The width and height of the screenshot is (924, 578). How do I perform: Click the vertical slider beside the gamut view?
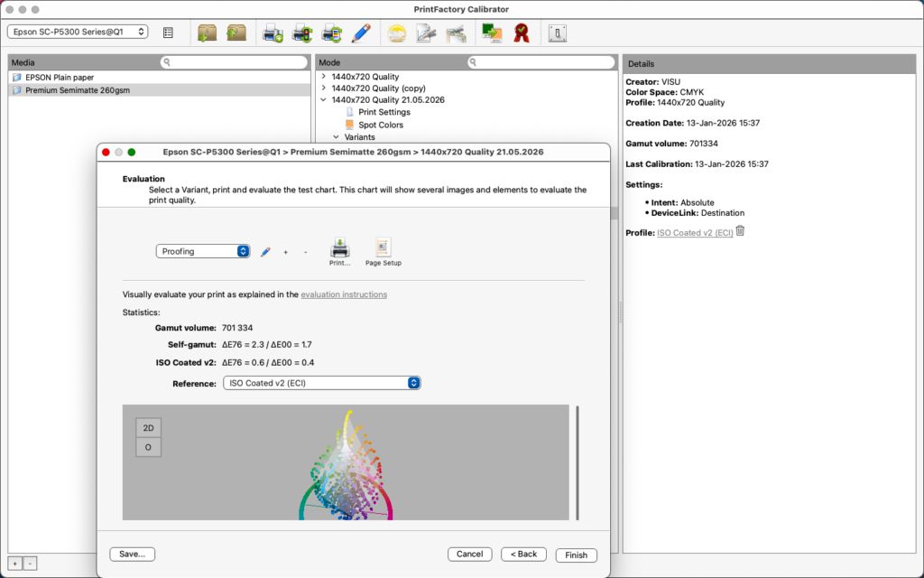point(577,462)
